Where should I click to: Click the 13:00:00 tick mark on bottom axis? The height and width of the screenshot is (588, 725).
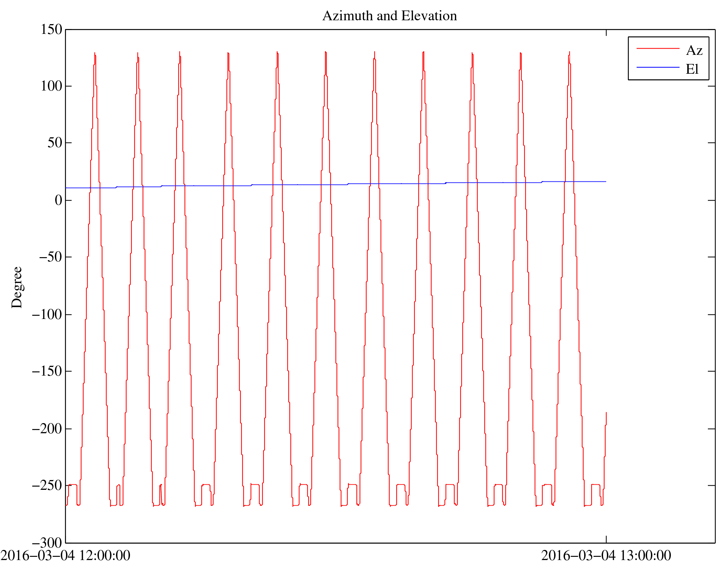pyautogui.click(x=606, y=539)
